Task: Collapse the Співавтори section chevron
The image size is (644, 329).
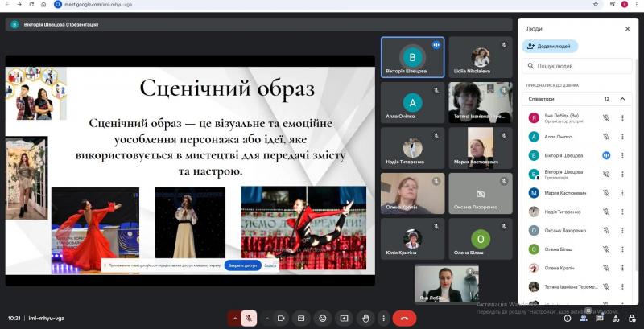Action: pyautogui.click(x=622, y=99)
